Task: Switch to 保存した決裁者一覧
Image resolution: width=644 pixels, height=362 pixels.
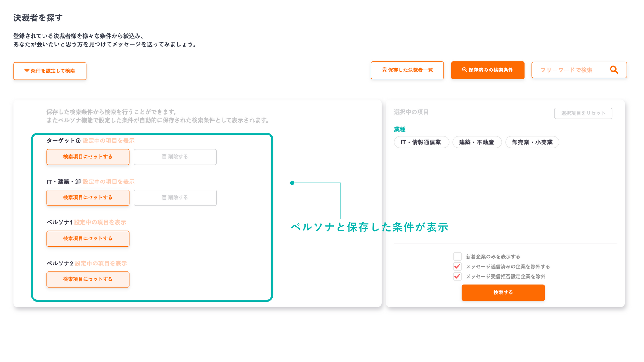Action: [x=407, y=70]
